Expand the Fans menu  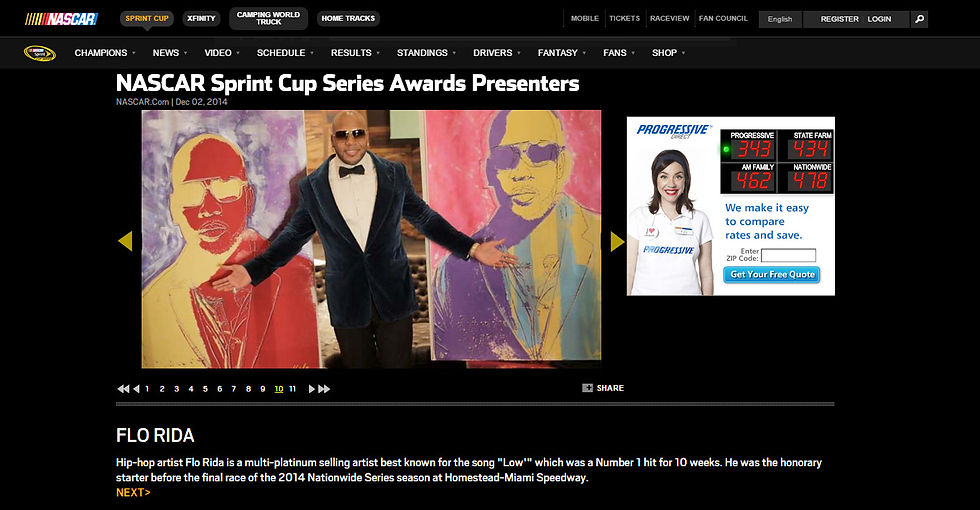pos(619,53)
